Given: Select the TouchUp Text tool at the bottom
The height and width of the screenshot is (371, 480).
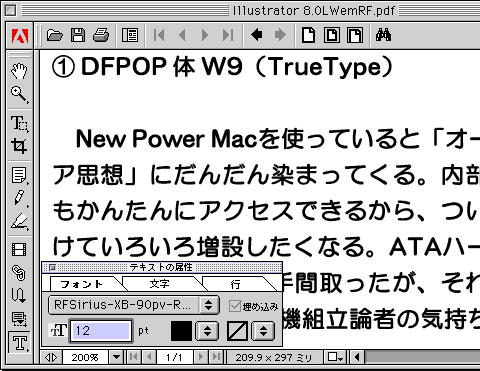Looking at the screenshot, I should pyautogui.click(x=19, y=343).
